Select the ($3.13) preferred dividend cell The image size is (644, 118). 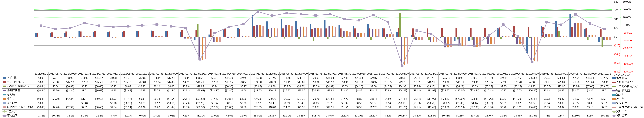[402, 103]
